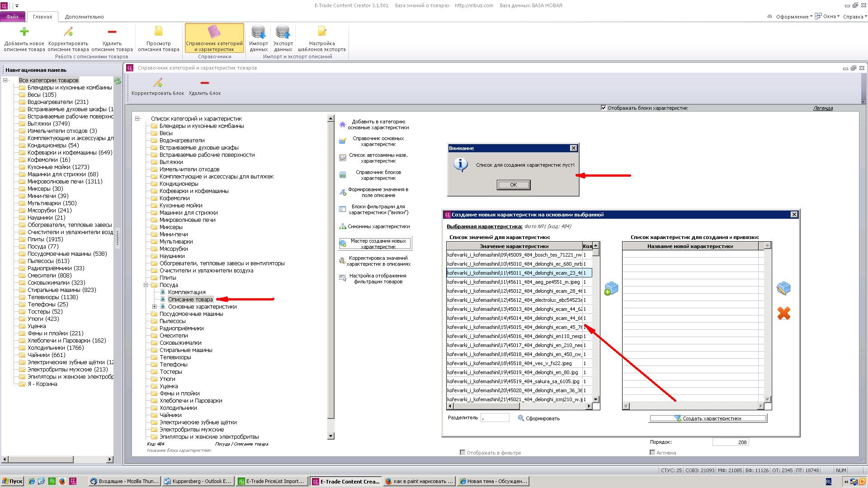
Task: Switch to the Дополнительно ribbon tab
Action: click(84, 17)
